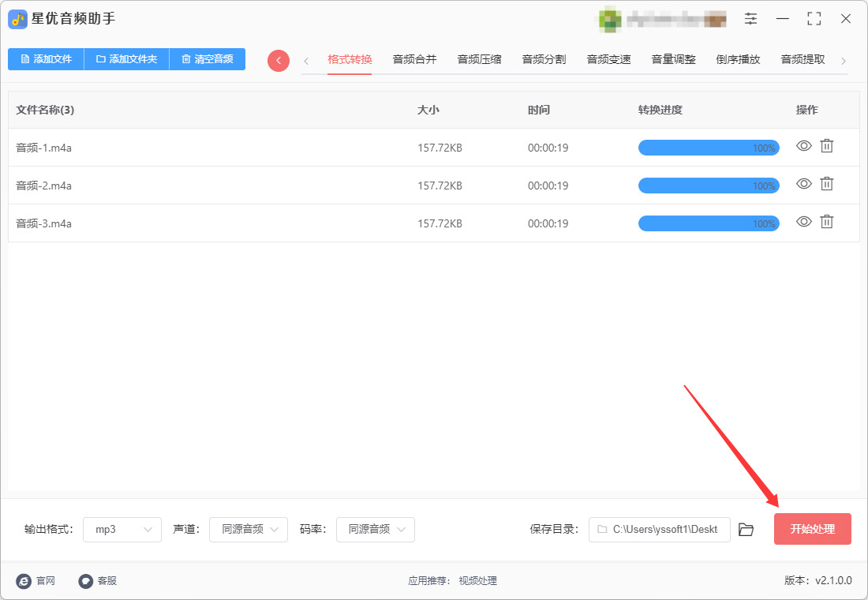
Task: Click the 文件名称(3) column header
Action: 45,110
